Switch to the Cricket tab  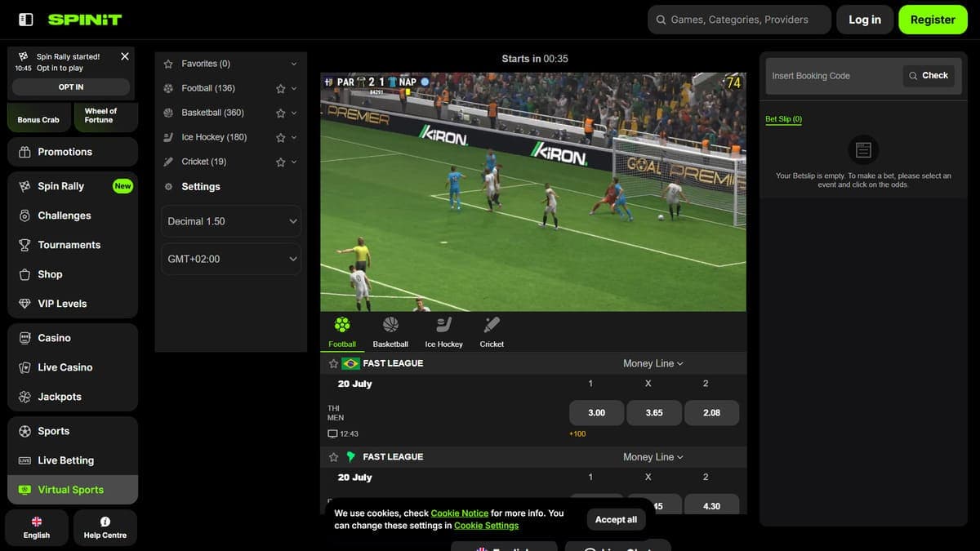492,332
